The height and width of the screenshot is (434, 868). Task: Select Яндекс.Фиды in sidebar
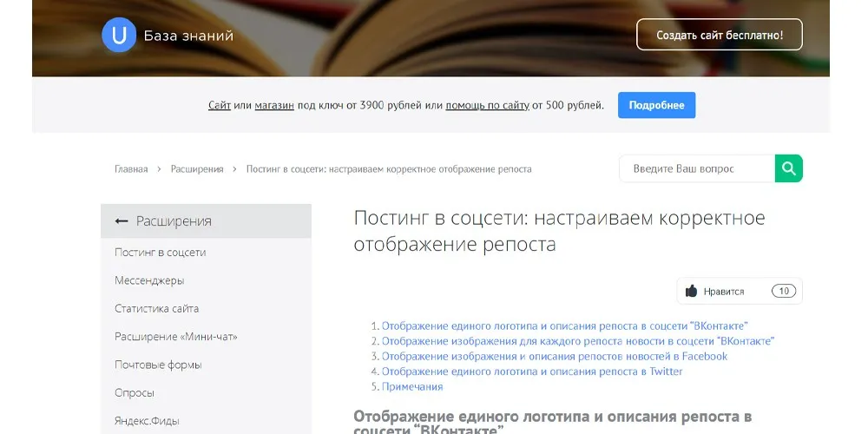(148, 421)
